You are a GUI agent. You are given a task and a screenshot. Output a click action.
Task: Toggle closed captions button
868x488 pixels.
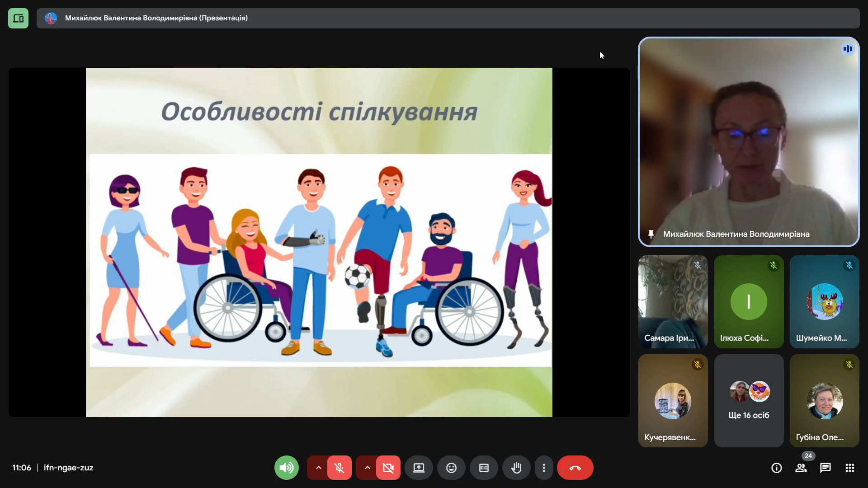point(484,468)
